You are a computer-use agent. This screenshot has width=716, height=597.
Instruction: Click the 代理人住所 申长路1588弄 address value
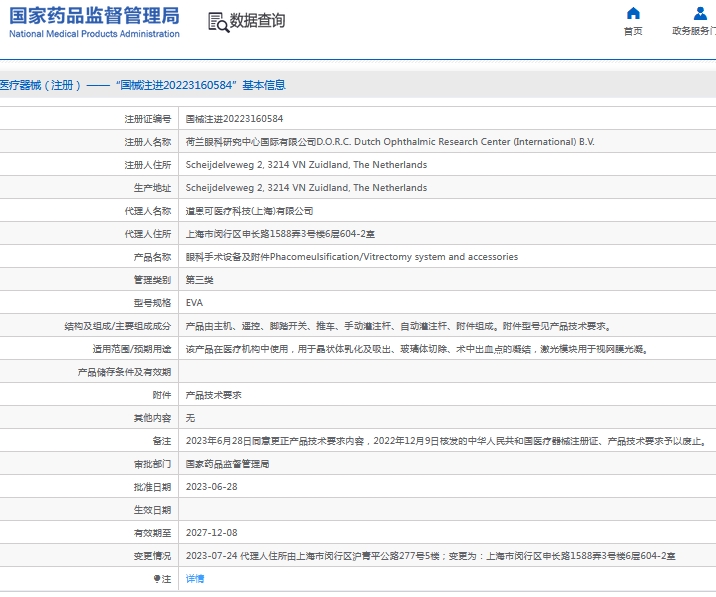[280, 234]
